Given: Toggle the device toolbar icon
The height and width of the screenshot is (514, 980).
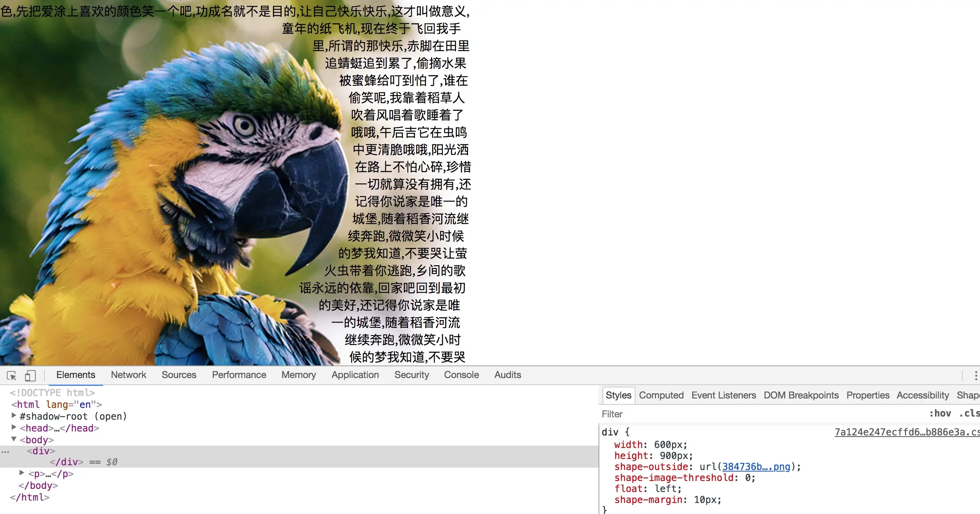Looking at the screenshot, I should coord(30,376).
